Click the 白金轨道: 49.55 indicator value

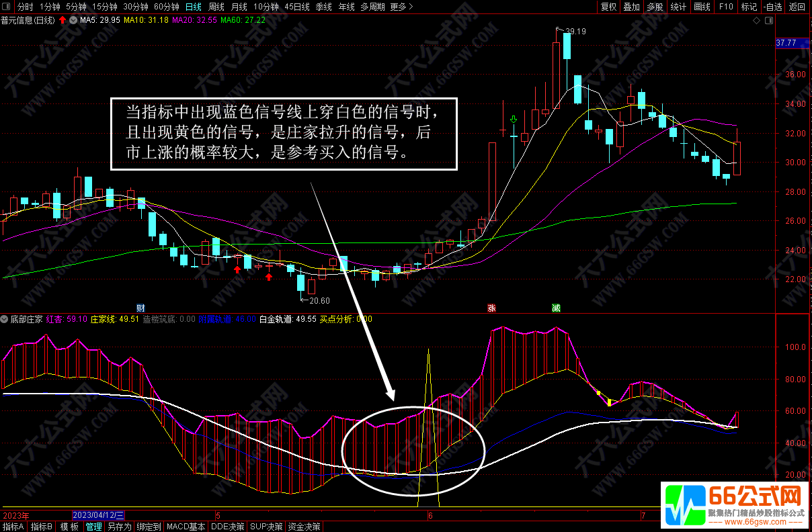click(x=288, y=319)
